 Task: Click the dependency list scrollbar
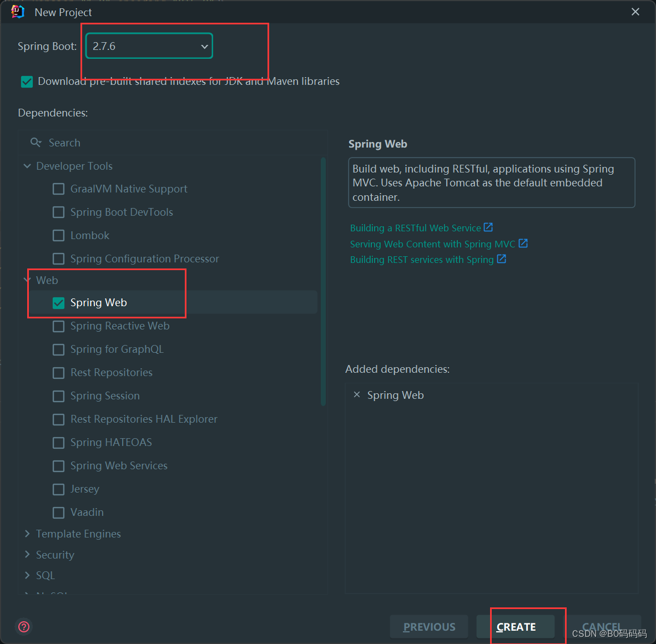point(323,282)
